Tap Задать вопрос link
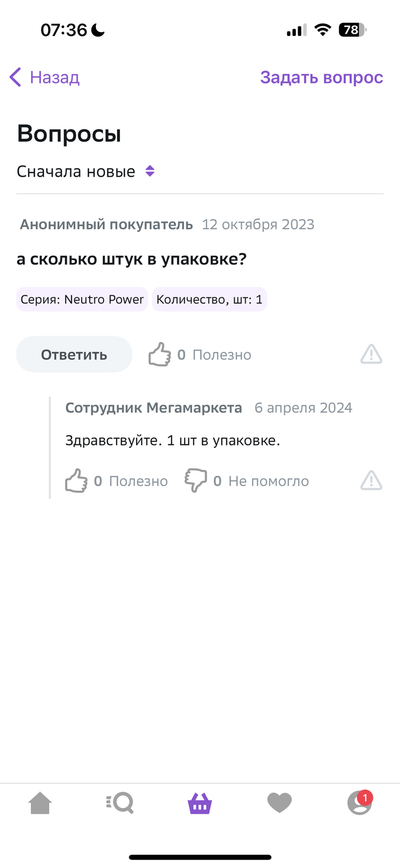 pyautogui.click(x=322, y=77)
